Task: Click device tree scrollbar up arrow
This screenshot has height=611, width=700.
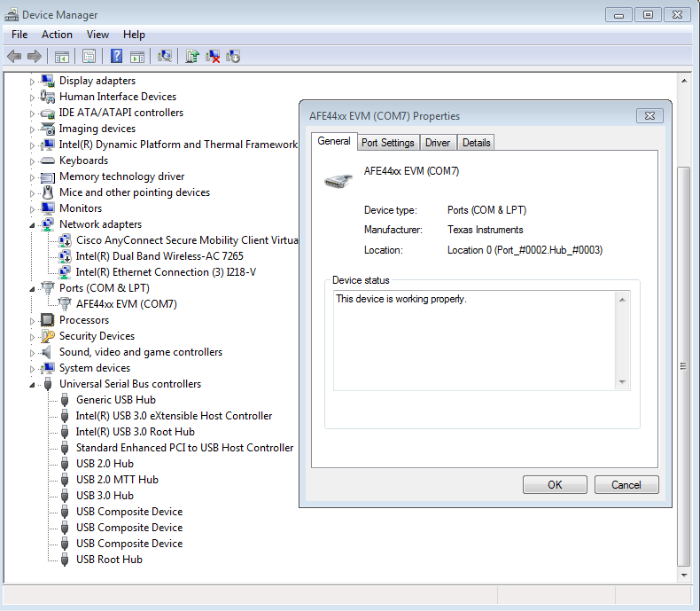Action: (x=684, y=81)
